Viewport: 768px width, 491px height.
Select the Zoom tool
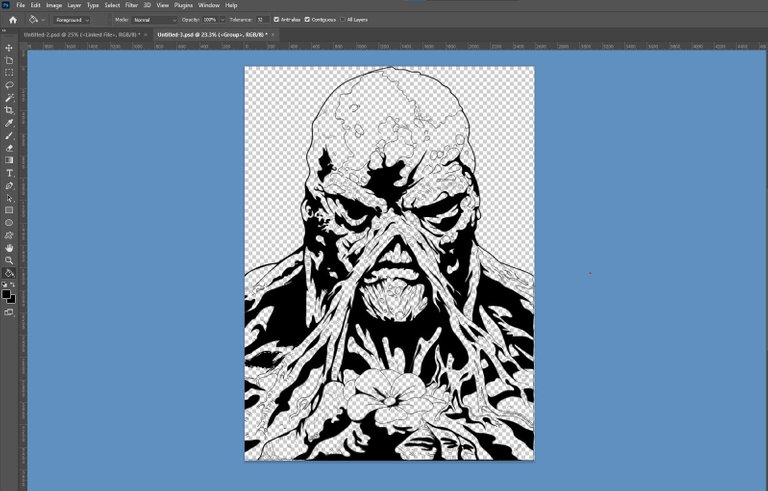tap(9, 260)
